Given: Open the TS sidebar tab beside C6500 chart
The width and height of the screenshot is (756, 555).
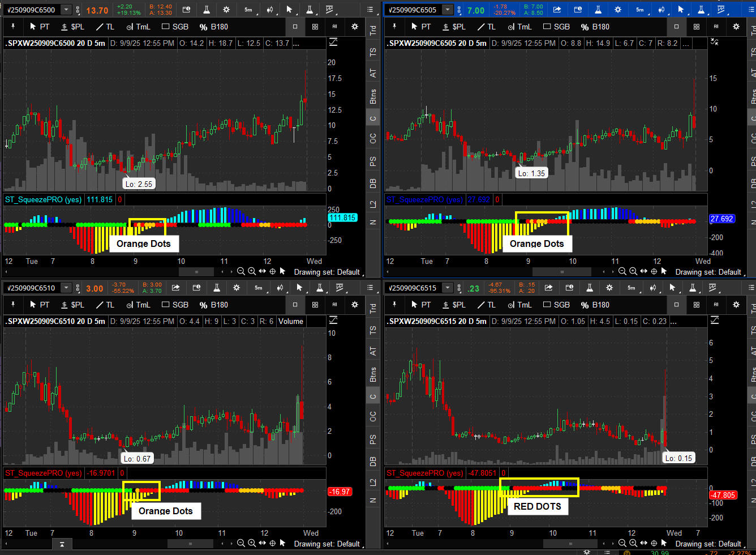Looking at the screenshot, I should coord(373,52).
